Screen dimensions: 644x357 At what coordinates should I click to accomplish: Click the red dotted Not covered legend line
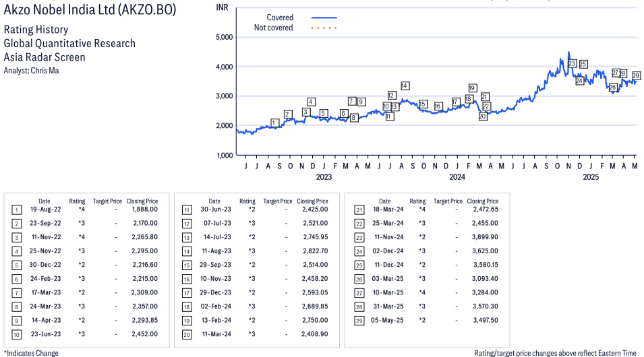tap(324, 28)
